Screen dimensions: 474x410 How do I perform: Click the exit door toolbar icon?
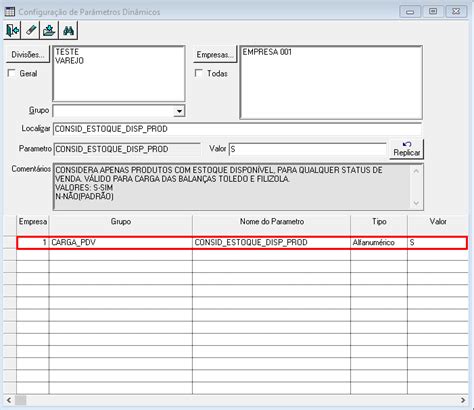tap(12, 30)
